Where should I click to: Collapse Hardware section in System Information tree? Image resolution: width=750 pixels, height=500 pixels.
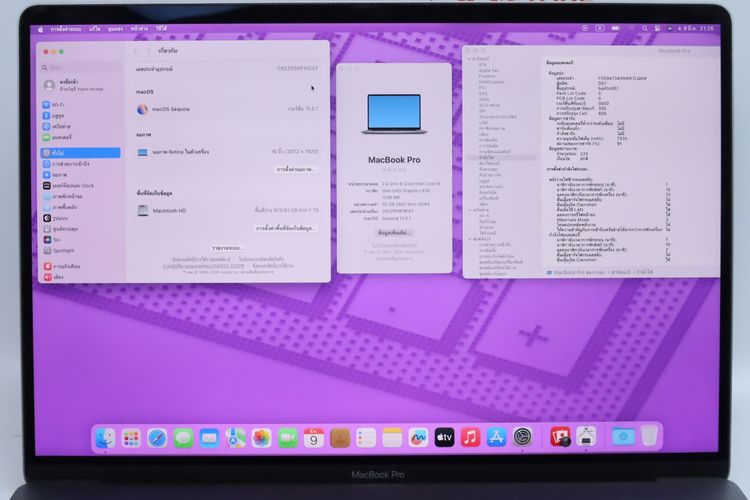click(x=469, y=59)
